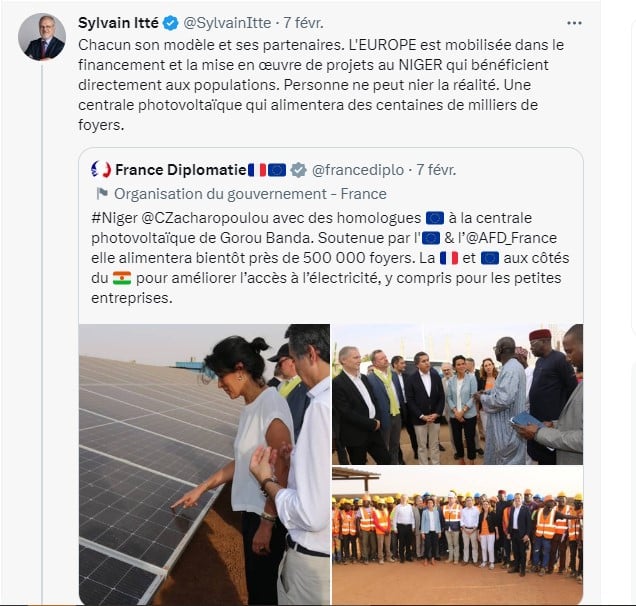Viewport: 636px width, 606px height.
Task: Click Sylvain Itté's round profile avatar
Action: point(42,37)
